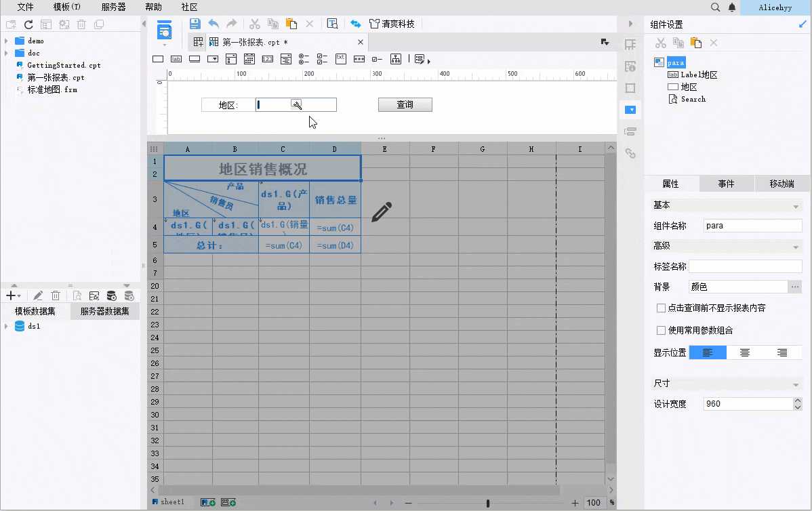
Task: Expand the doc folder
Action: pyautogui.click(x=6, y=53)
